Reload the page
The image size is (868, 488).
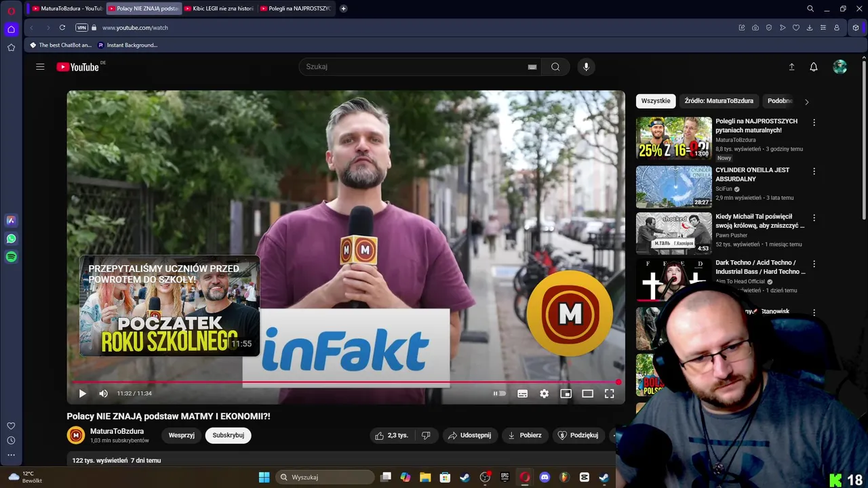coord(62,28)
